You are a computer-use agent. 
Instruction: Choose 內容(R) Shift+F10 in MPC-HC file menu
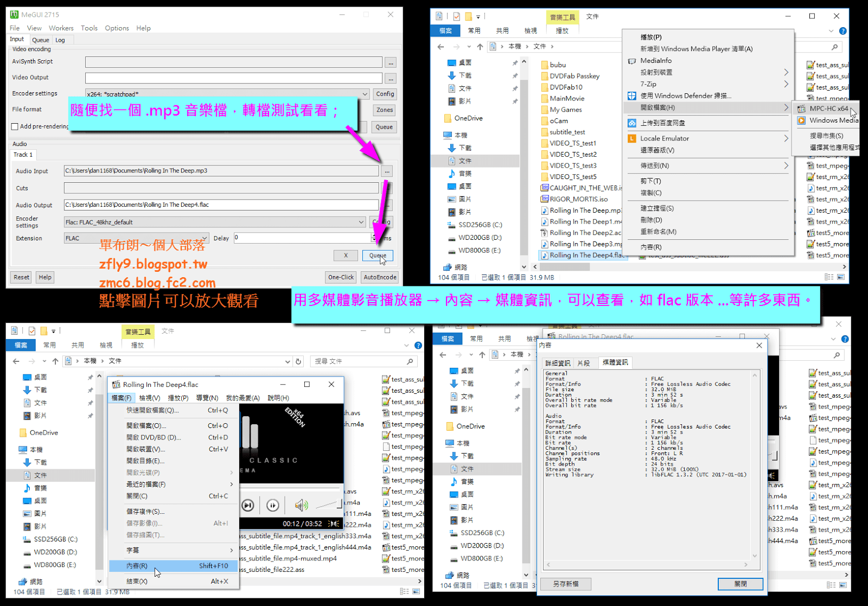(x=174, y=566)
